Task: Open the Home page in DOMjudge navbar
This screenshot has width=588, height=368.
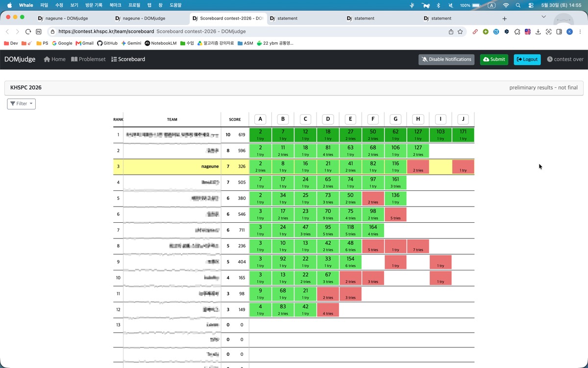Action: click(54, 59)
